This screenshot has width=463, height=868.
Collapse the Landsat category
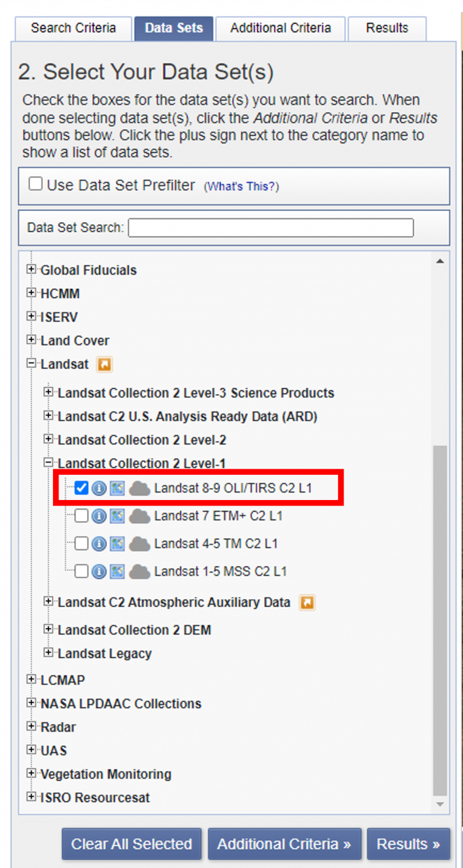tap(31, 364)
